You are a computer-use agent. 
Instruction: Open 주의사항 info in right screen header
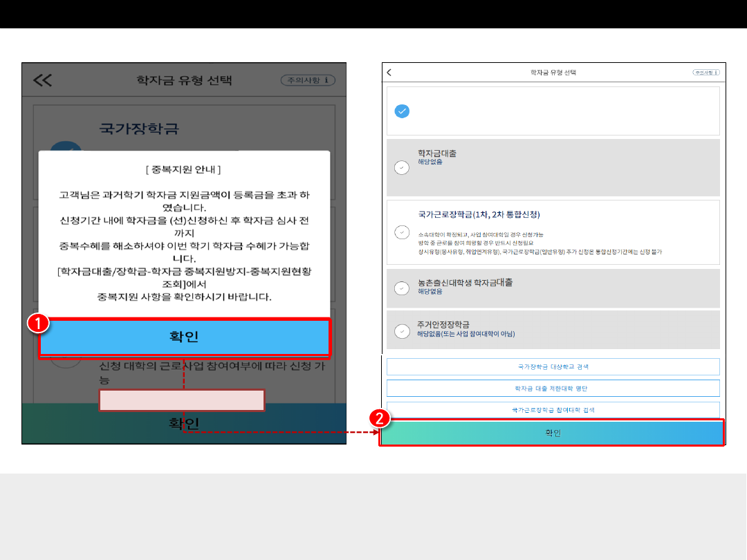(705, 73)
